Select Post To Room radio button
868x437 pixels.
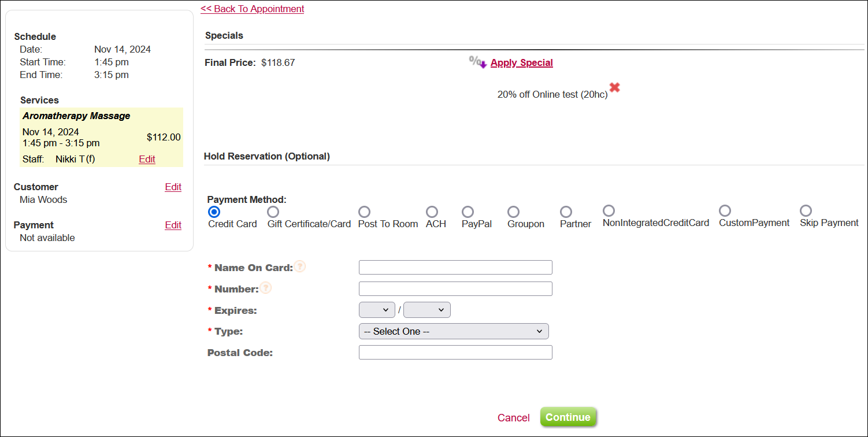364,212
